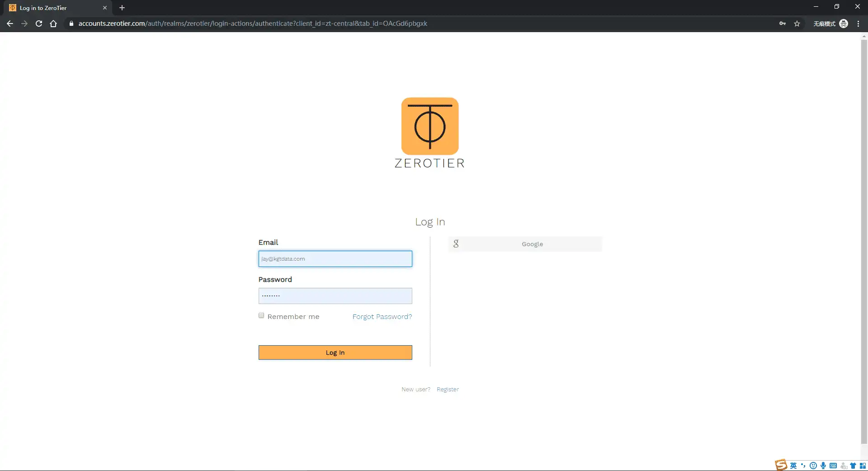Toggle the punctuation mode icon
This screenshot has width=868, height=471.
tap(803, 466)
